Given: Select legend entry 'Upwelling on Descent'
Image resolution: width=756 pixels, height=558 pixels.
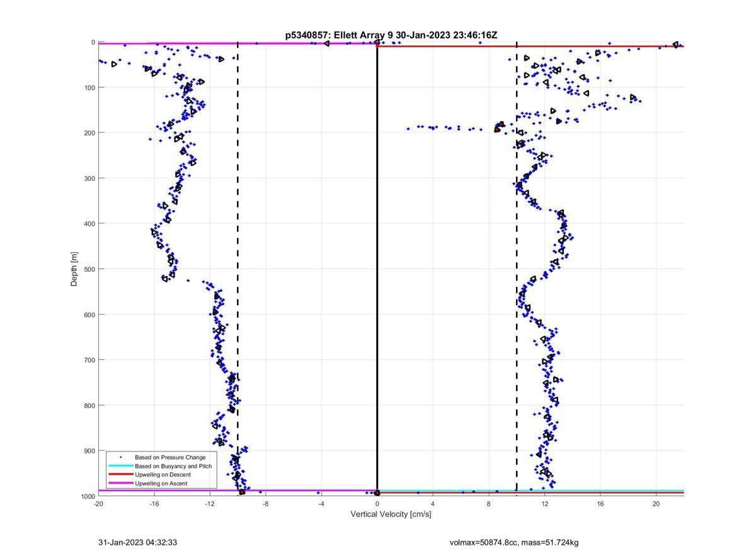Looking at the screenshot, I should click(163, 475).
